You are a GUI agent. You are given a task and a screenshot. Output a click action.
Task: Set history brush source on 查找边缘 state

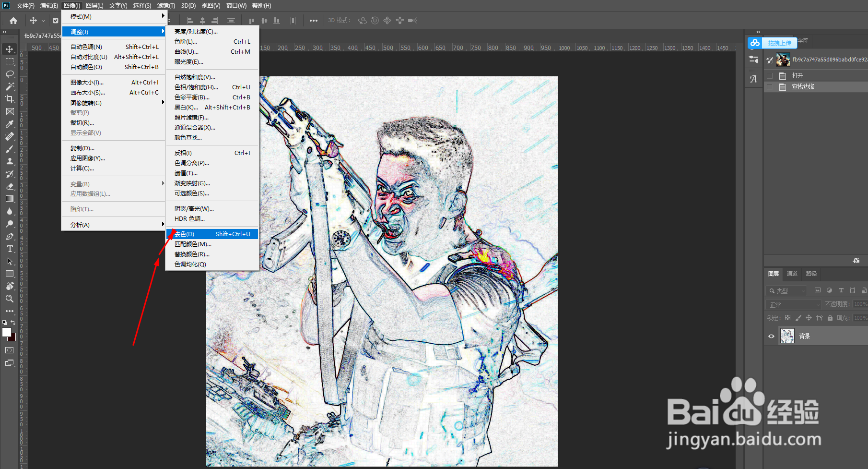coord(770,87)
